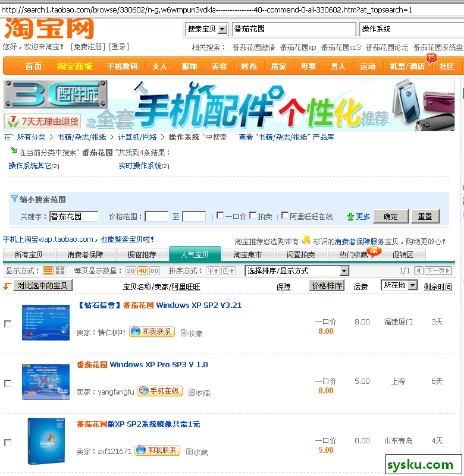Open 社区 navigation item

[x=447, y=66]
